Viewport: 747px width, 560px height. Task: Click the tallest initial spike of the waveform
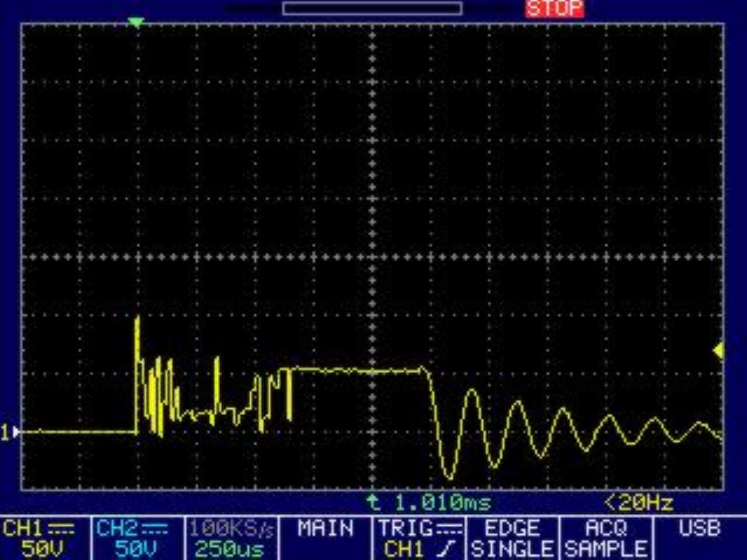tap(138, 320)
